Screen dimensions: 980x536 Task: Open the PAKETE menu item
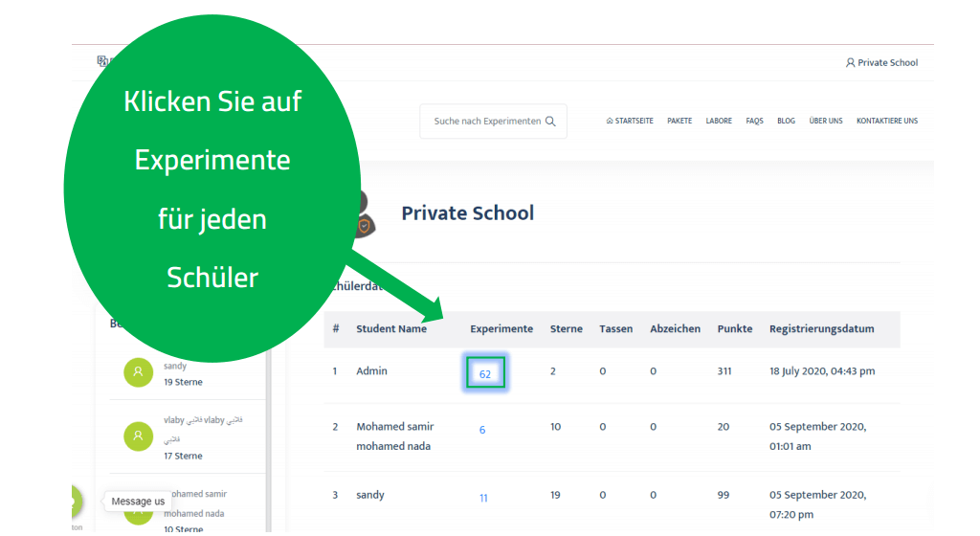[x=679, y=122]
